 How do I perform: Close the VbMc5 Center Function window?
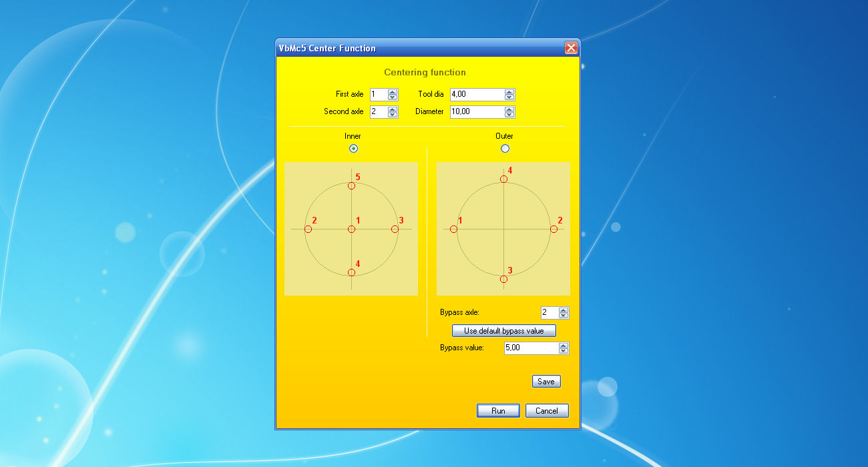(x=571, y=48)
